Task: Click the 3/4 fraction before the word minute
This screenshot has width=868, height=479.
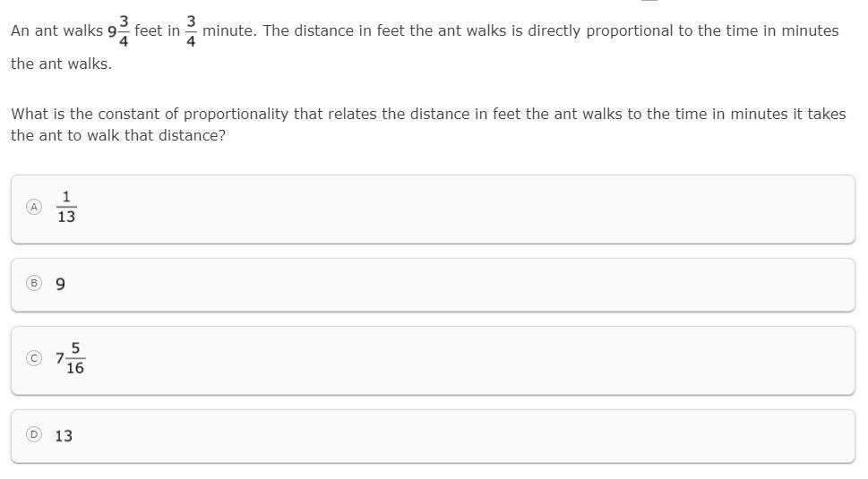Action: 191,30
